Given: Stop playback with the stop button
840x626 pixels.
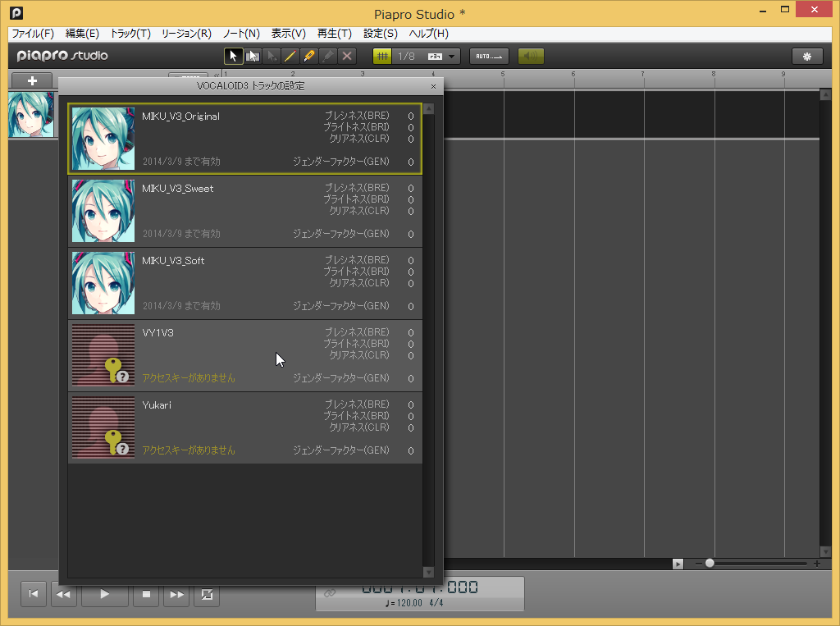Looking at the screenshot, I should pyautogui.click(x=146, y=594).
